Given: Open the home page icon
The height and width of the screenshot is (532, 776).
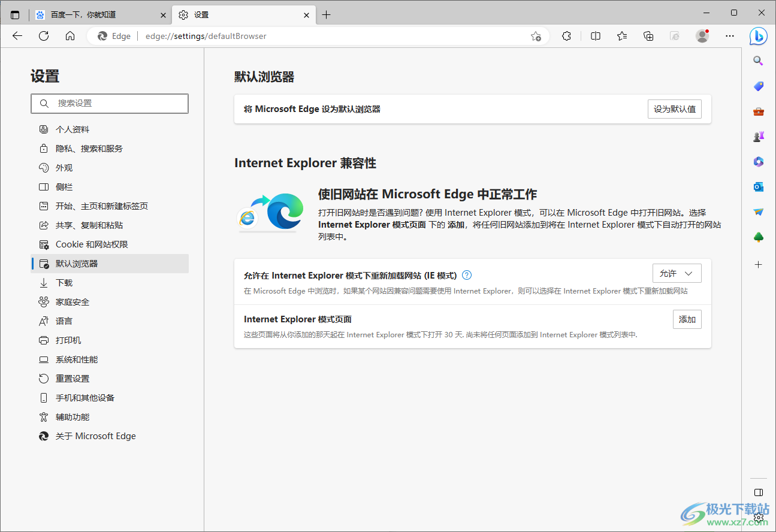Looking at the screenshot, I should pos(70,36).
